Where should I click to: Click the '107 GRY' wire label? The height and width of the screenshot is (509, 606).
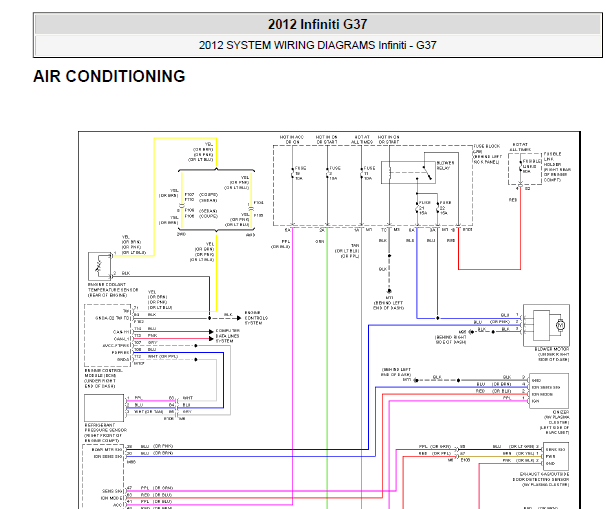[x=146, y=342]
